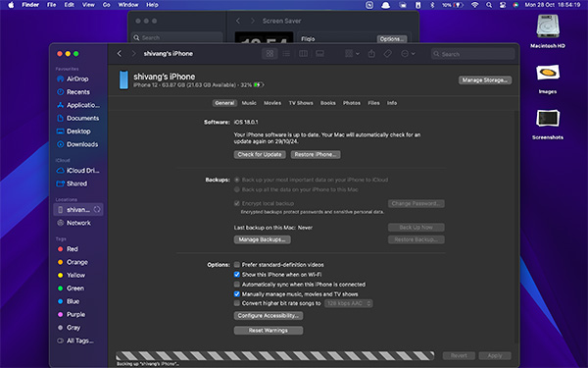This screenshot has width=588, height=368.
Task: Switch Finder to gallery view
Action: [319, 54]
